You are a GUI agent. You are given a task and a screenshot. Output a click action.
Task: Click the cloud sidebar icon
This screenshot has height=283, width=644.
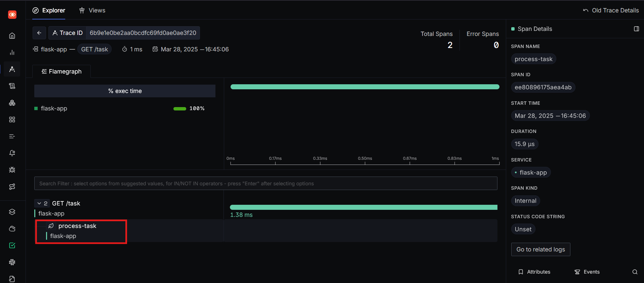[x=12, y=229]
